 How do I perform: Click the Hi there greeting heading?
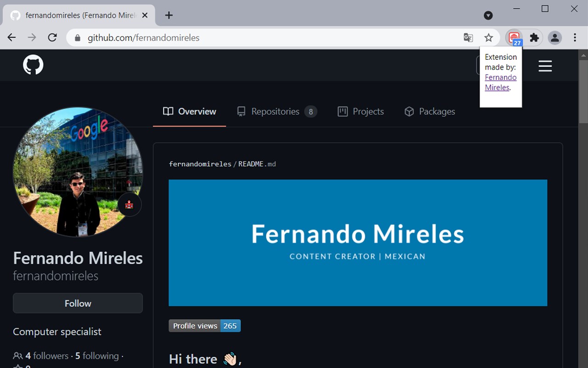point(205,359)
